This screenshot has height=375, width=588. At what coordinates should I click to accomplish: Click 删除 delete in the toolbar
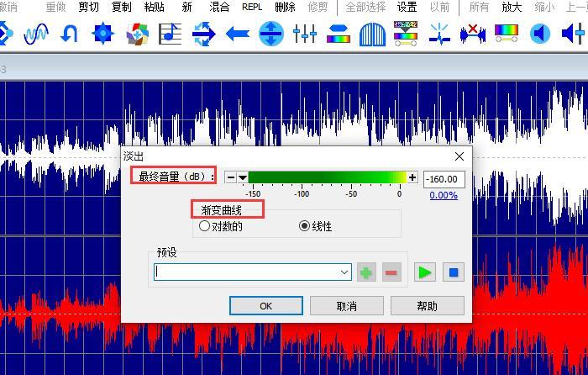[x=285, y=7]
